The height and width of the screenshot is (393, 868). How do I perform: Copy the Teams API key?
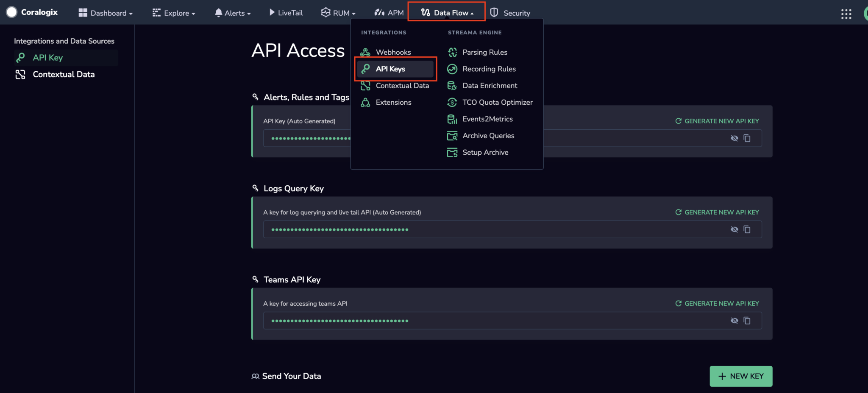pyautogui.click(x=747, y=321)
